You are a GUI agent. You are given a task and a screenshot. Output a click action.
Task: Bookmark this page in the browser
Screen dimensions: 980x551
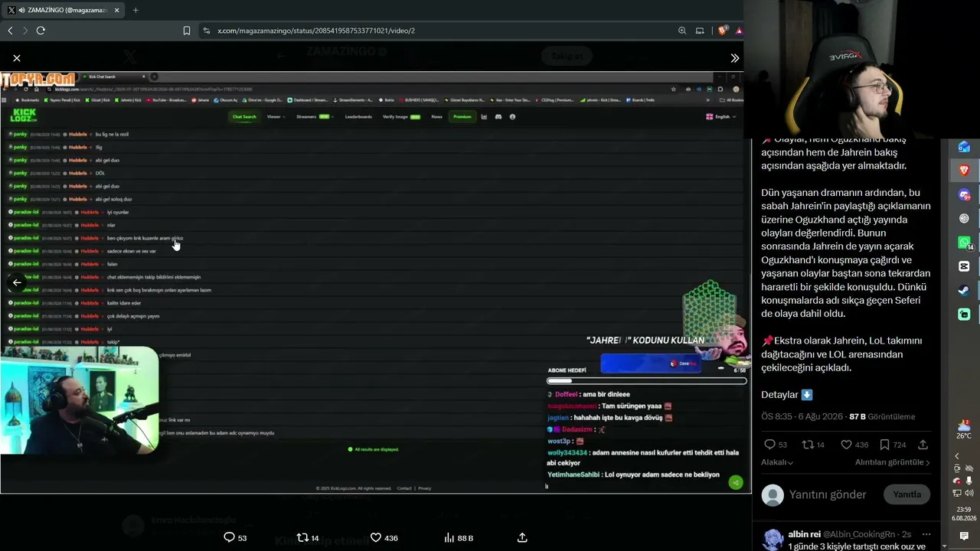[187, 31]
